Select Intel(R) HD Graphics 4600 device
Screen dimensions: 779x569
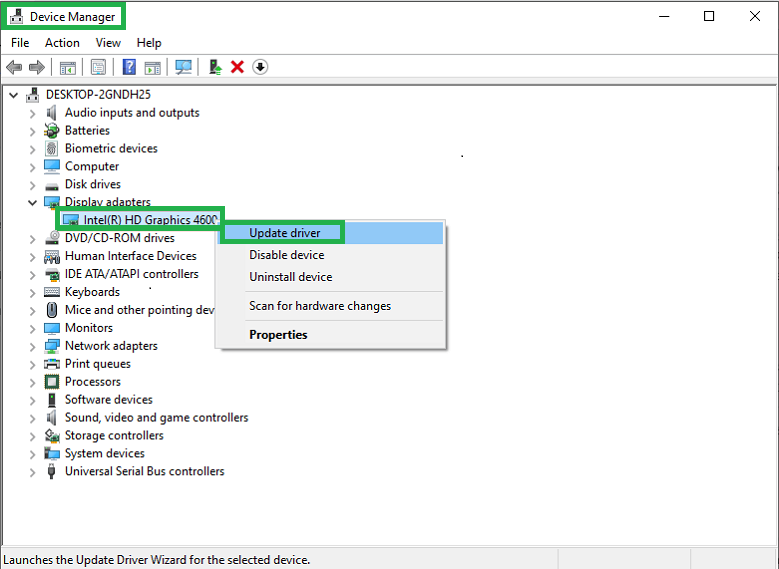pyautogui.click(x=151, y=220)
